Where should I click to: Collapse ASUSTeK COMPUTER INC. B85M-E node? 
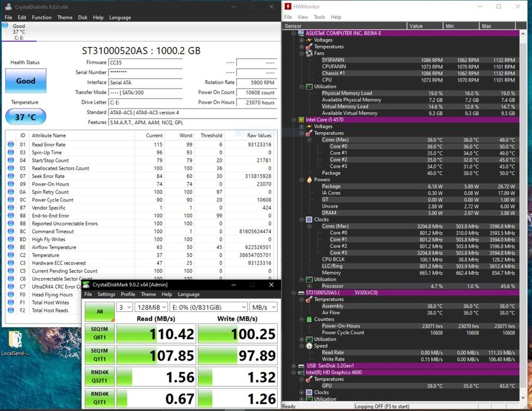tap(294, 33)
